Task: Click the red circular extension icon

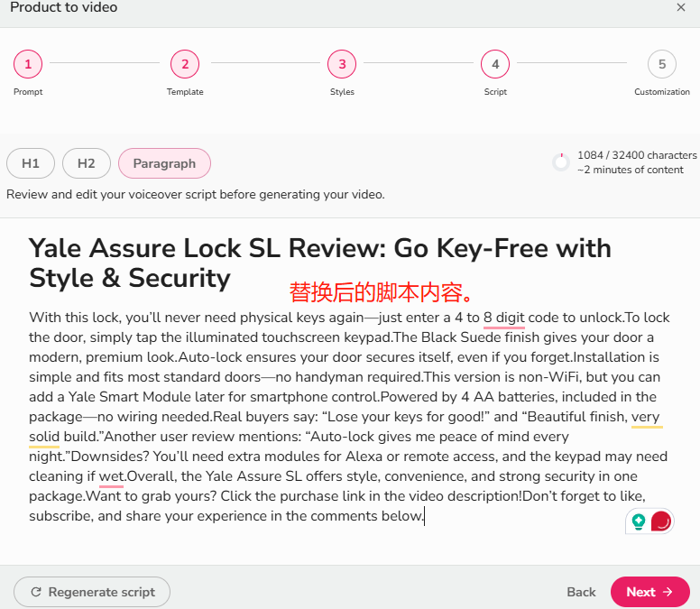Action: pyautogui.click(x=660, y=521)
